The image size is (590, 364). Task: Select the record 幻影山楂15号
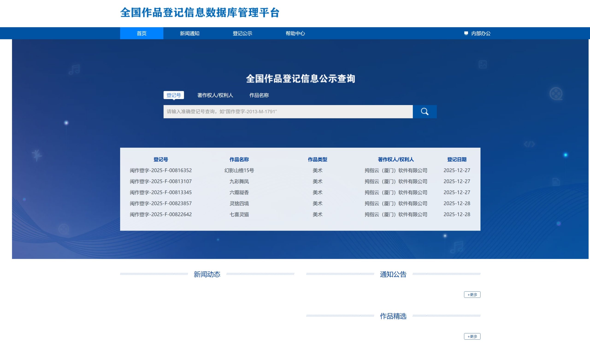click(x=239, y=170)
